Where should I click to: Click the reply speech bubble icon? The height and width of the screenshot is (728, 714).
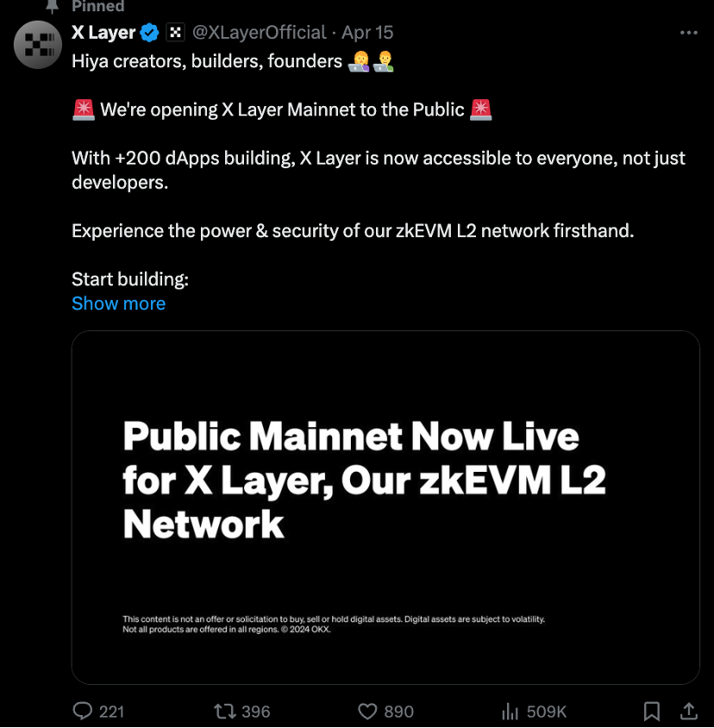(x=83, y=711)
